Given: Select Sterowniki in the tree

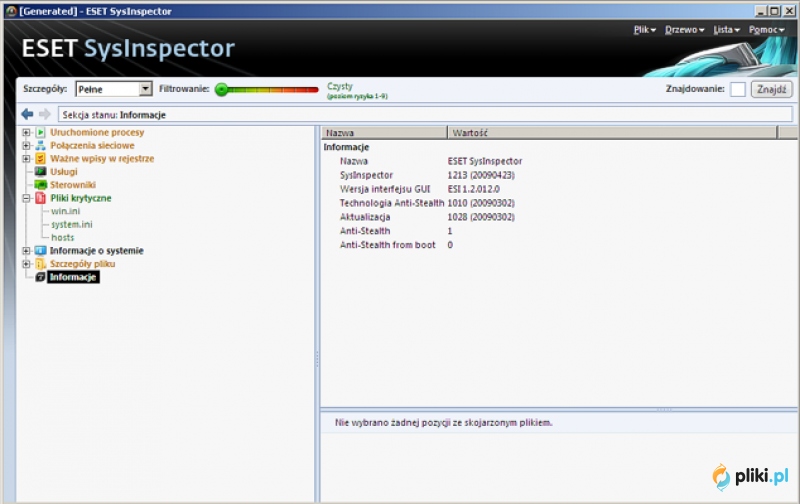Looking at the screenshot, I should (x=73, y=185).
